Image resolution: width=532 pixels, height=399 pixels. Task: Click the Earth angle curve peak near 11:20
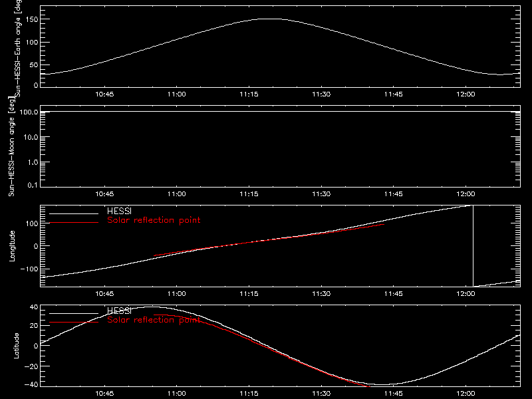[271, 19]
